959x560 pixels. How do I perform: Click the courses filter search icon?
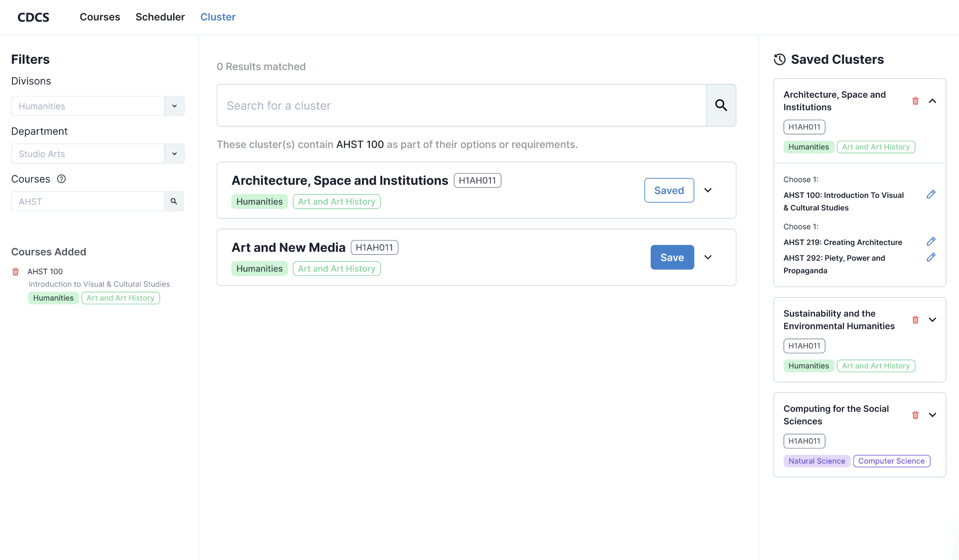coord(174,201)
